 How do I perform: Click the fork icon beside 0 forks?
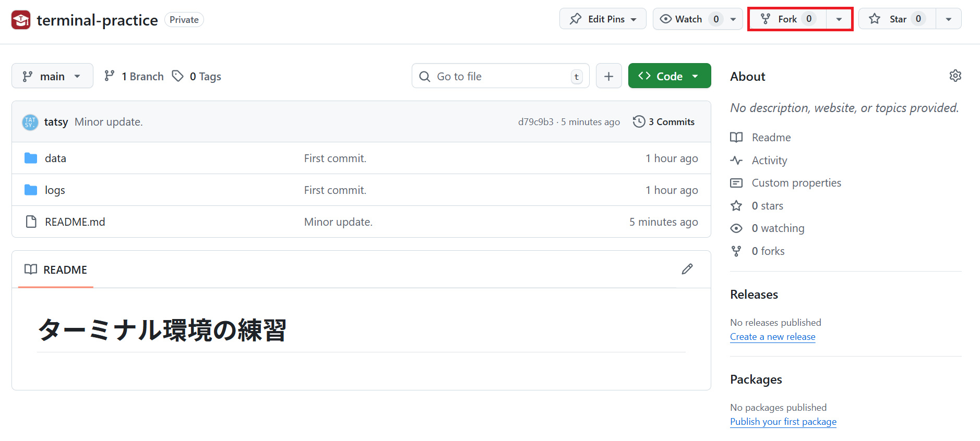pos(736,251)
